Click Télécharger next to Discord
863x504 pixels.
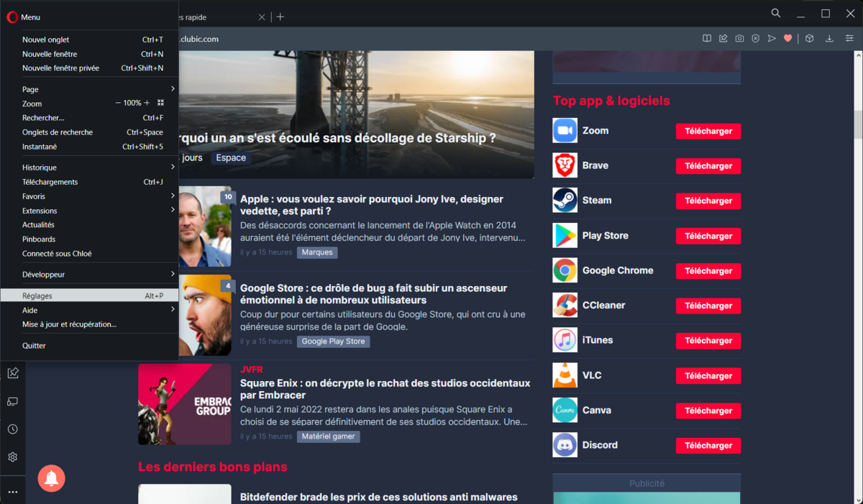(x=708, y=445)
